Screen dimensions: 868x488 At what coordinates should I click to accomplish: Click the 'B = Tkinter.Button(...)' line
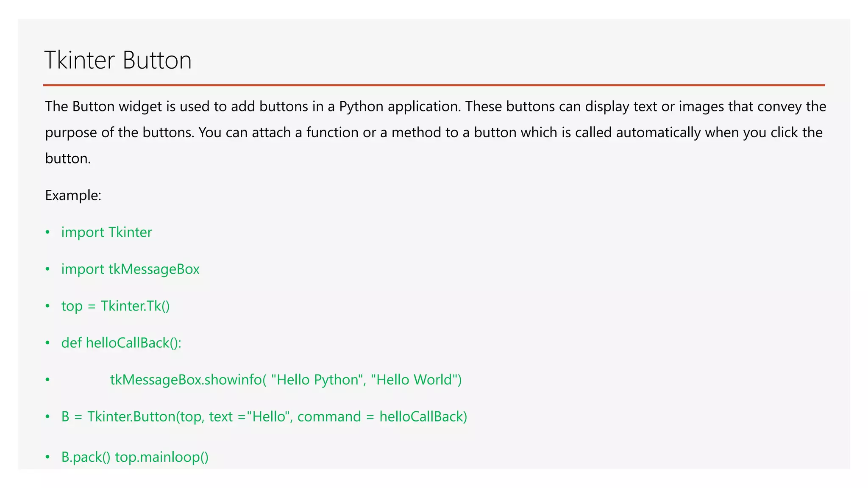pyautogui.click(x=264, y=416)
